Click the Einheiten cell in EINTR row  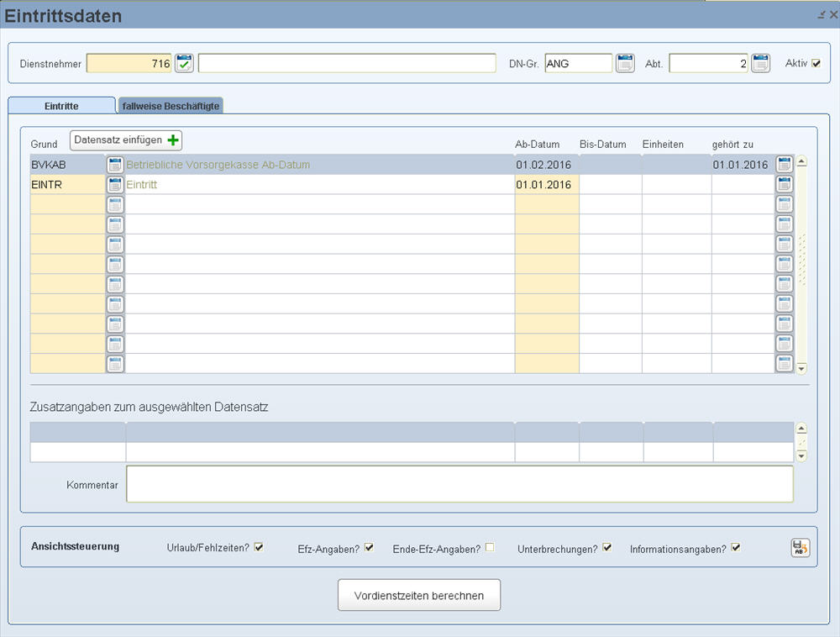[676, 185]
